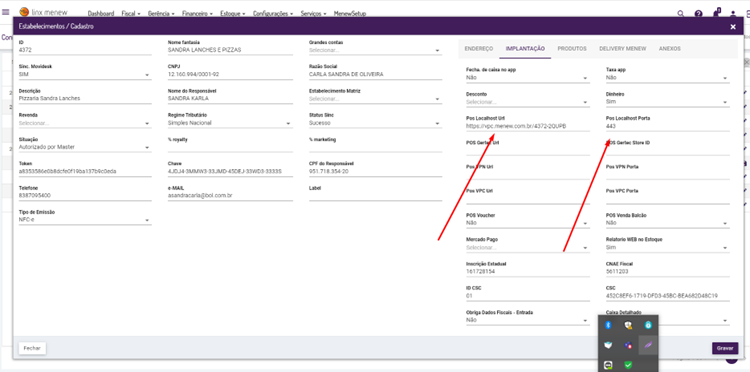Open the Microsoft Teams tray icon
Screen dimensions: 750x372
pos(628,345)
